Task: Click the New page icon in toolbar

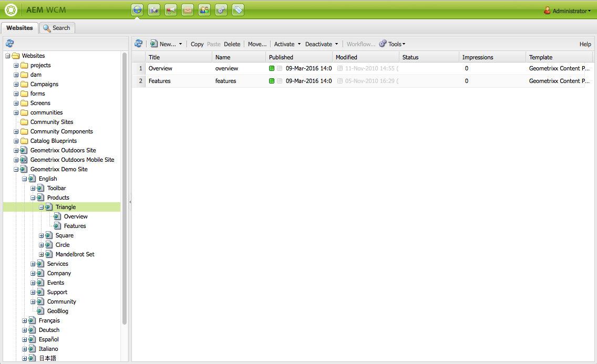Action: (x=154, y=44)
